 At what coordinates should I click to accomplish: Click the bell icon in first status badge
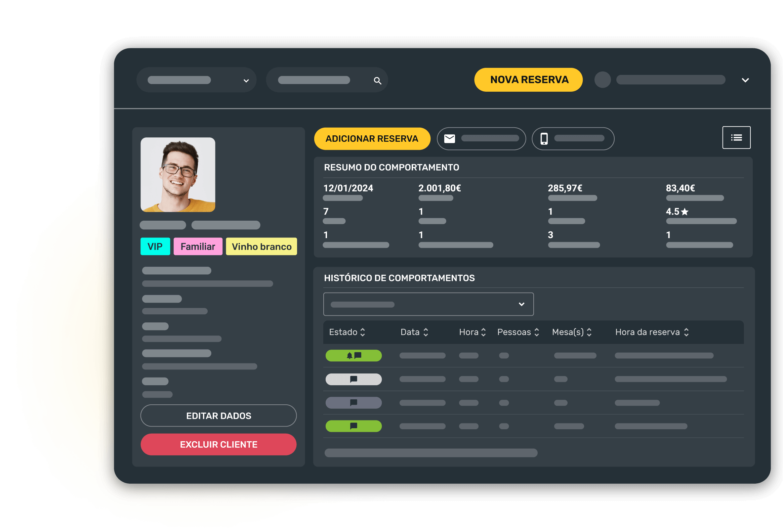[x=349, y=356]
